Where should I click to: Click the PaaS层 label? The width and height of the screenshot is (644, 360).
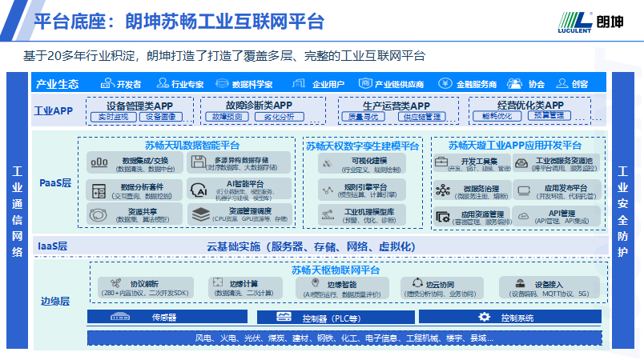pos(55,183)
